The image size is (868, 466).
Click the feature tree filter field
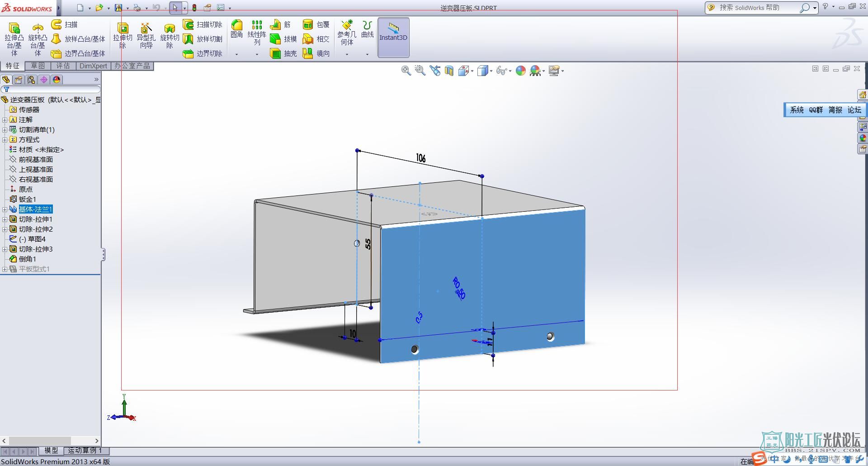point(51,90)
